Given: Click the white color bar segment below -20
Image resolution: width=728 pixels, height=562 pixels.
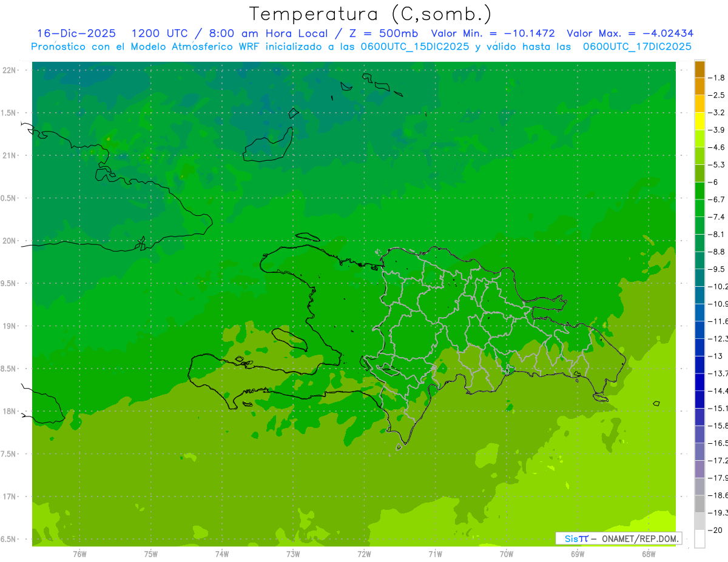Looking at the screenshot, I should [699, 539].
